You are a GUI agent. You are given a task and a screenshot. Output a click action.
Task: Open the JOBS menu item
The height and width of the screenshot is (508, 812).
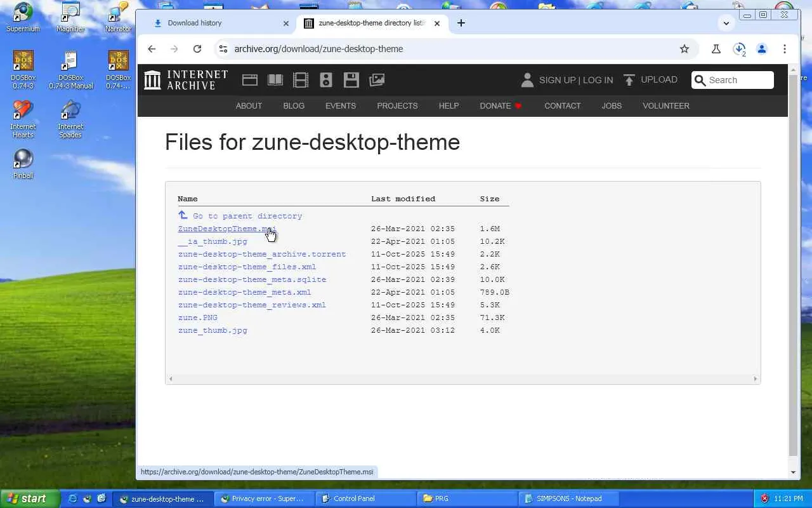point(612,106)
